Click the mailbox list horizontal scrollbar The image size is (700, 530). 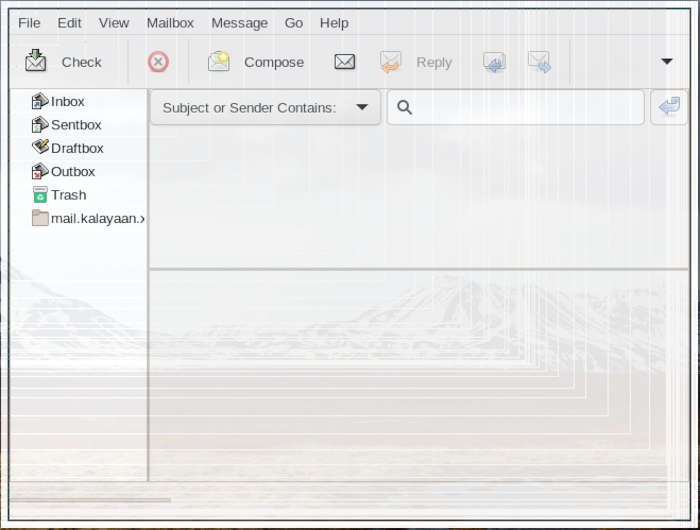coord(91,500)
